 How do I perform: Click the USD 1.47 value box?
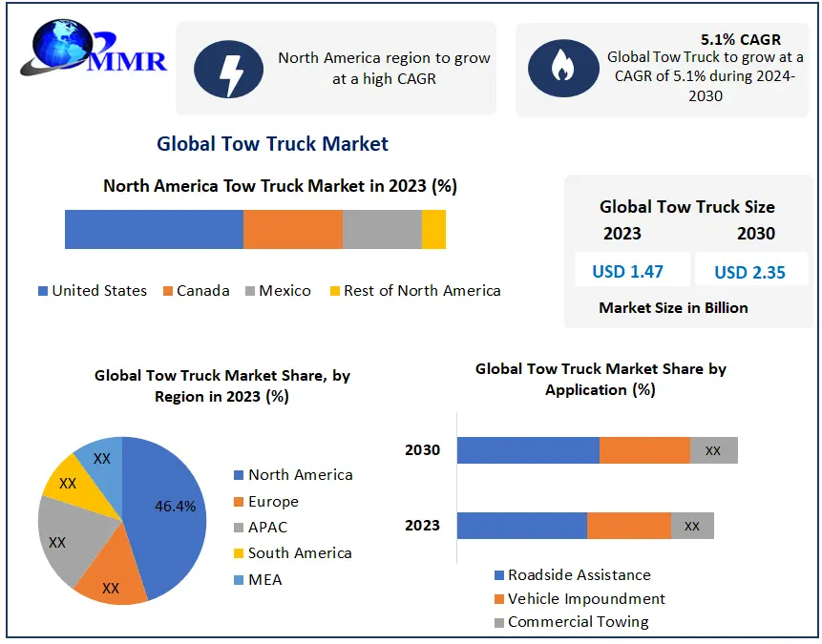(x=627, y=272)
